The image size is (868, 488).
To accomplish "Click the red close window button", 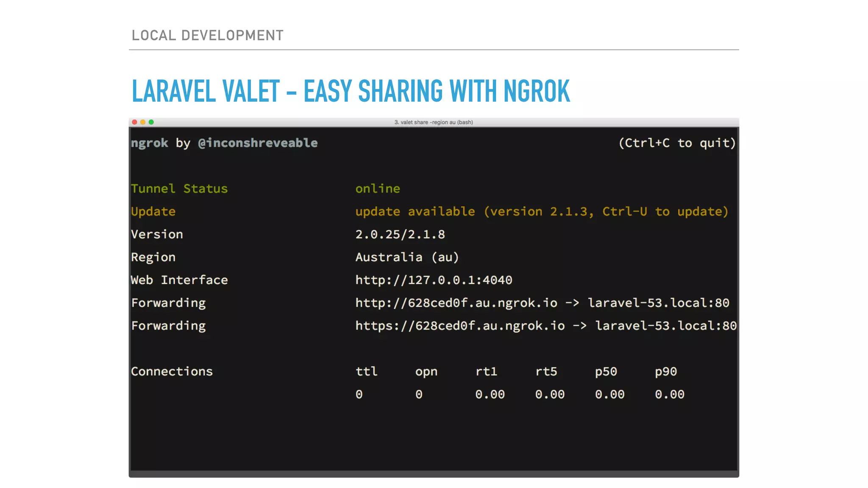I will (x=134, y=122).
